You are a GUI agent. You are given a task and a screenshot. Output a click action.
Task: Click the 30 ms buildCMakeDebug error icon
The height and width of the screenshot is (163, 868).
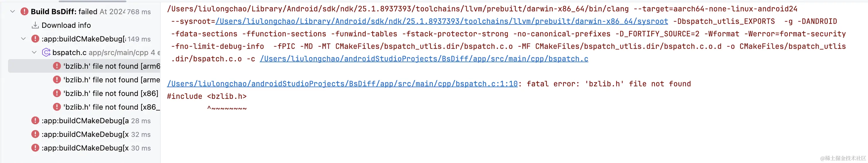point(35,148)
